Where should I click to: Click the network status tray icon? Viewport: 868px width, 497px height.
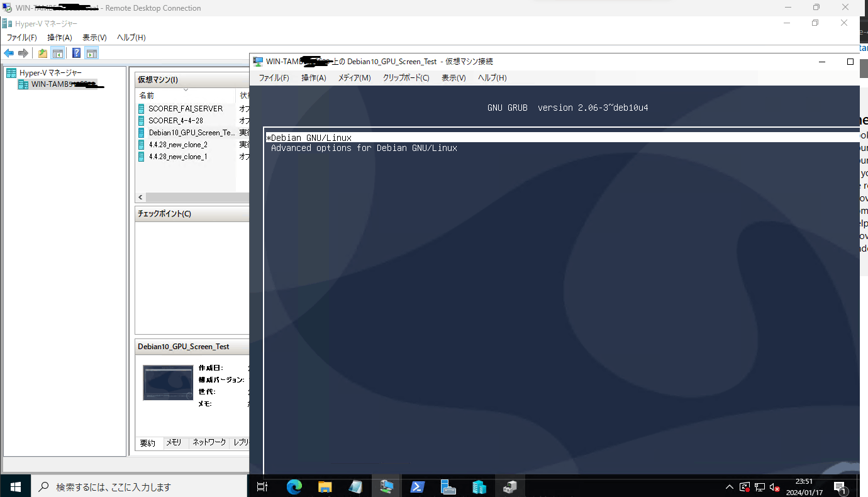760,487
